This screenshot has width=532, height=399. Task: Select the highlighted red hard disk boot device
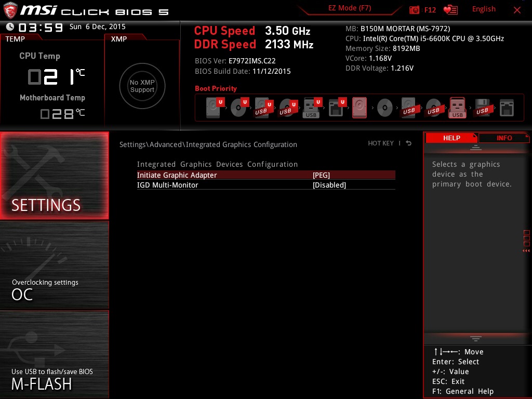[x=359, y=108]
